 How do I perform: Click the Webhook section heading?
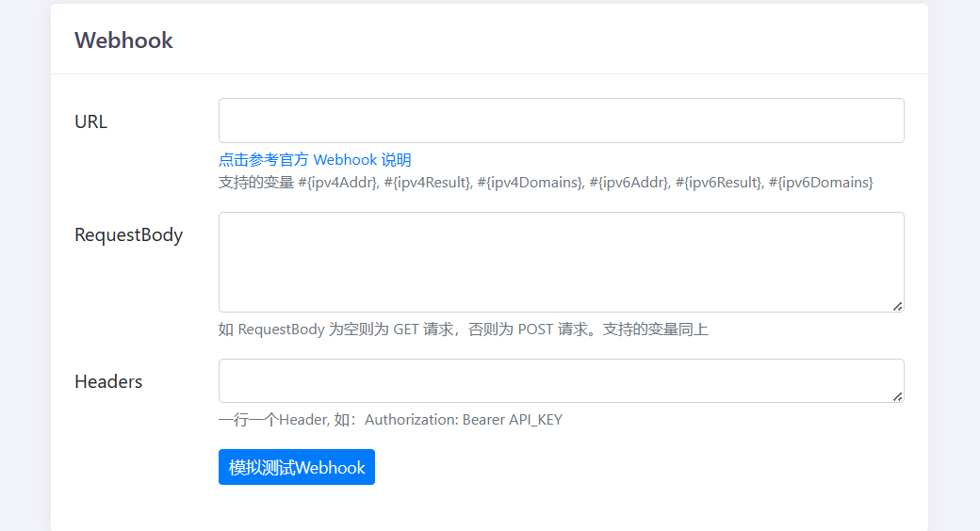(x=123, y=40)
